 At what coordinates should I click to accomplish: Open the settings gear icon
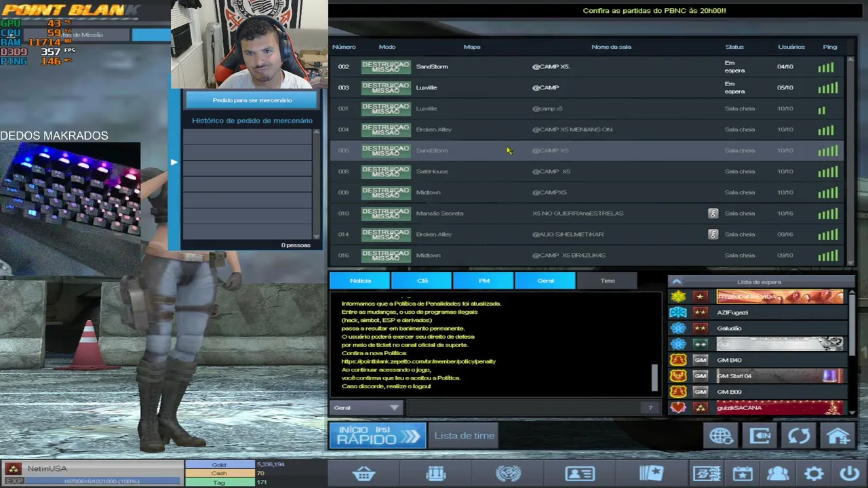tap(814, 474)
